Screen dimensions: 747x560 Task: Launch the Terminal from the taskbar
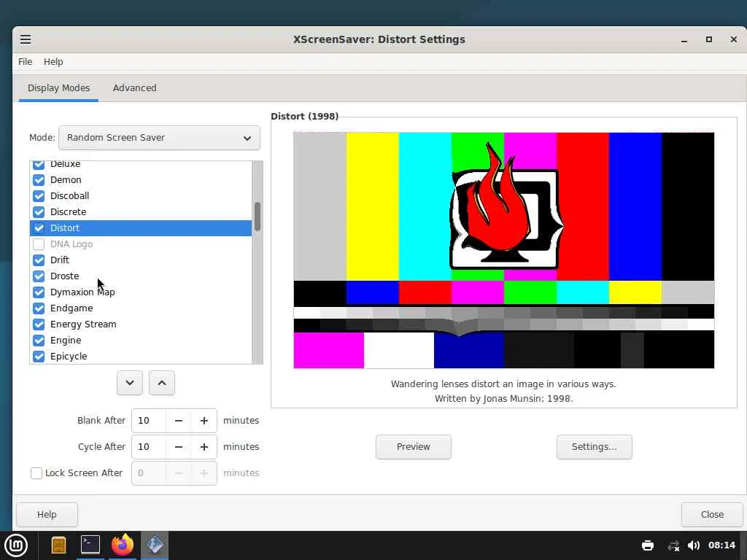90,545
